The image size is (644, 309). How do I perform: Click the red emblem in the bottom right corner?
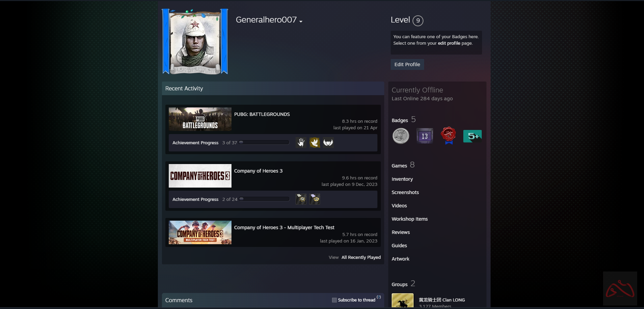pyautogui.click(x=620, y=288)
